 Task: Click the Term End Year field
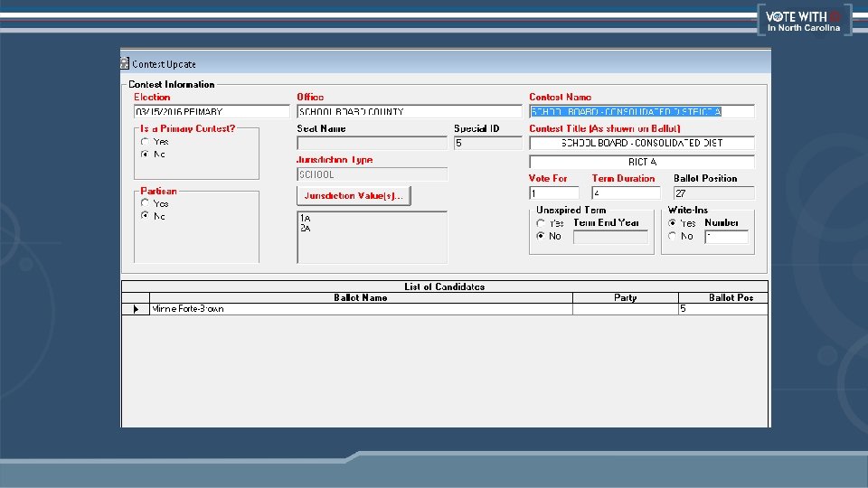[x=610, y=238]
